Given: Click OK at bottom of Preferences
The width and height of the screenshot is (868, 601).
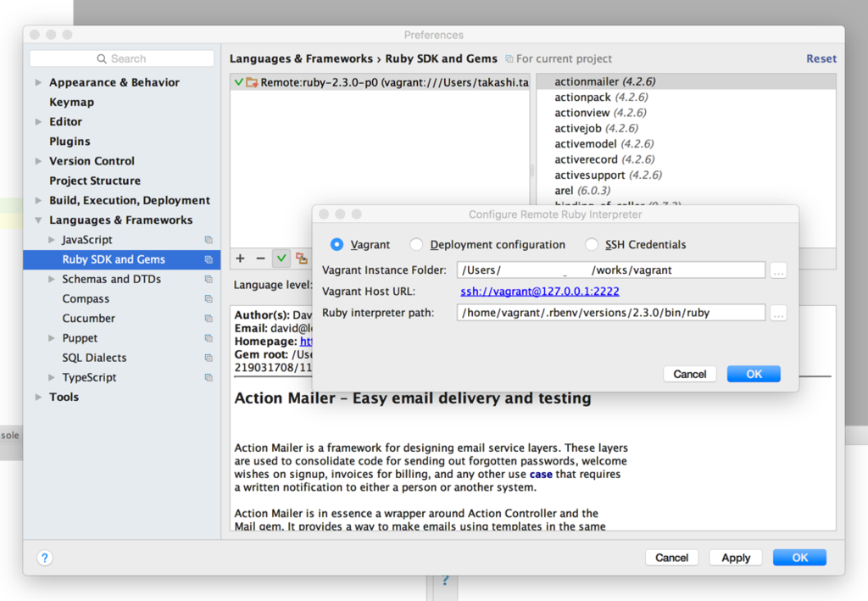Looking at the screenshot, I should 799,558.
